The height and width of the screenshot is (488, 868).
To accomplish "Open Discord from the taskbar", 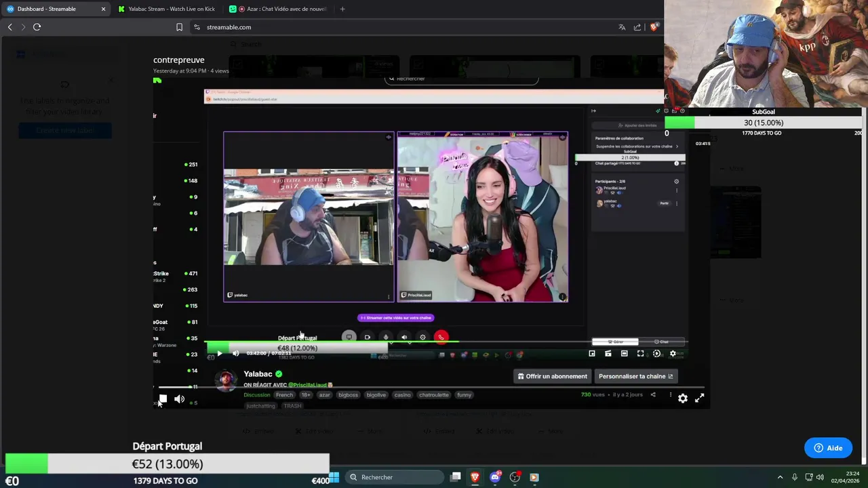I will tap(495, 477).
